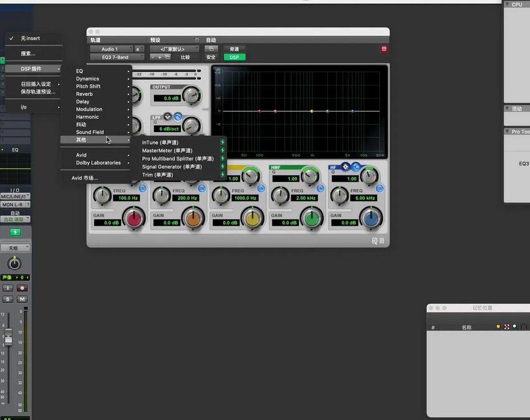Click the lightning icon beside Signal Generator

[x=223, y=166]
